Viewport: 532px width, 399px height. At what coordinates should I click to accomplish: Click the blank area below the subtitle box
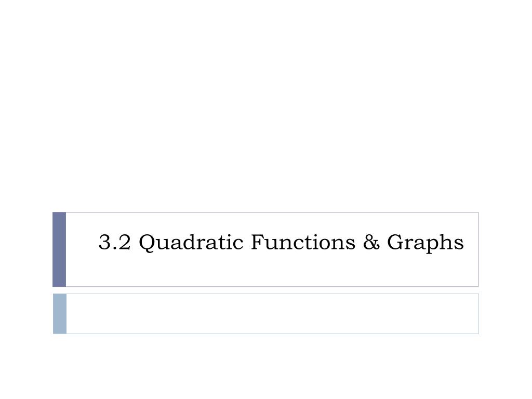click(x=266, y=366)
